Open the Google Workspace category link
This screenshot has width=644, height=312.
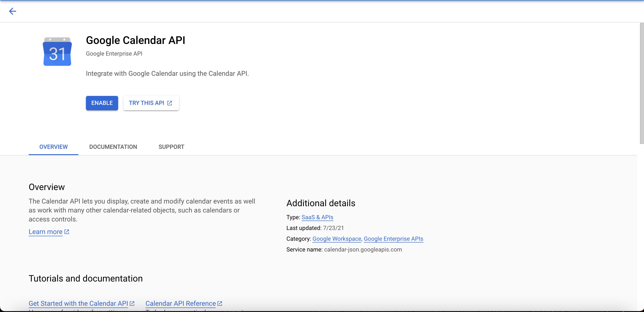click(x=337, y=239)
